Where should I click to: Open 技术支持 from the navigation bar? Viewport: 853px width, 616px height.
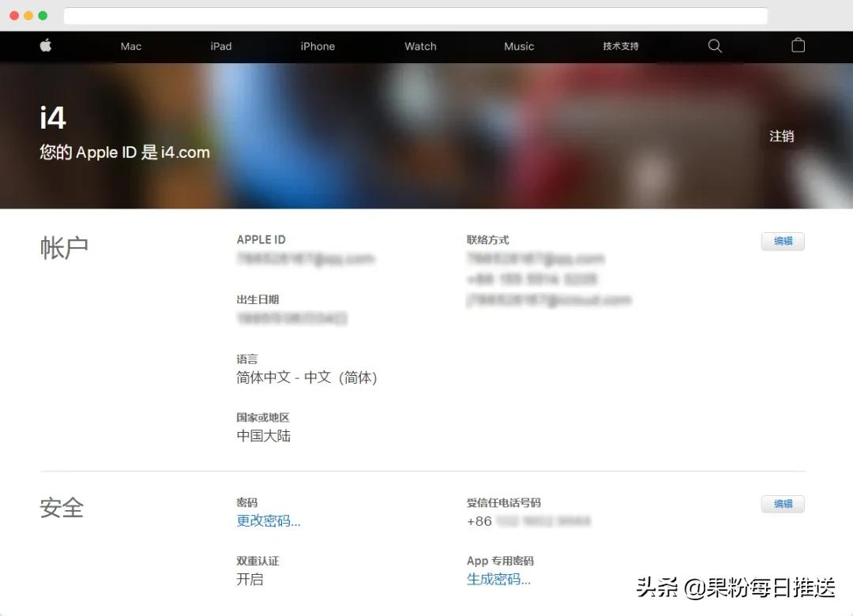click(x=620, y=46)
